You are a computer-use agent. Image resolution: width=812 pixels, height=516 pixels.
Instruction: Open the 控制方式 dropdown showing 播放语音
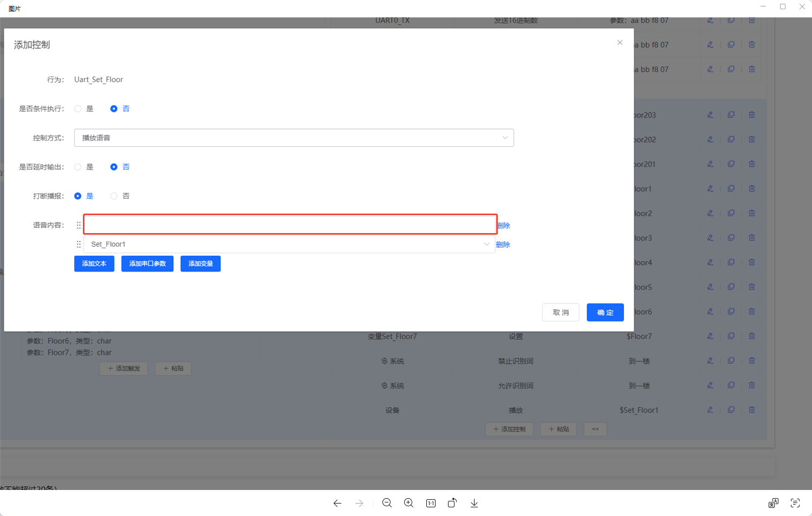[294, 138]
